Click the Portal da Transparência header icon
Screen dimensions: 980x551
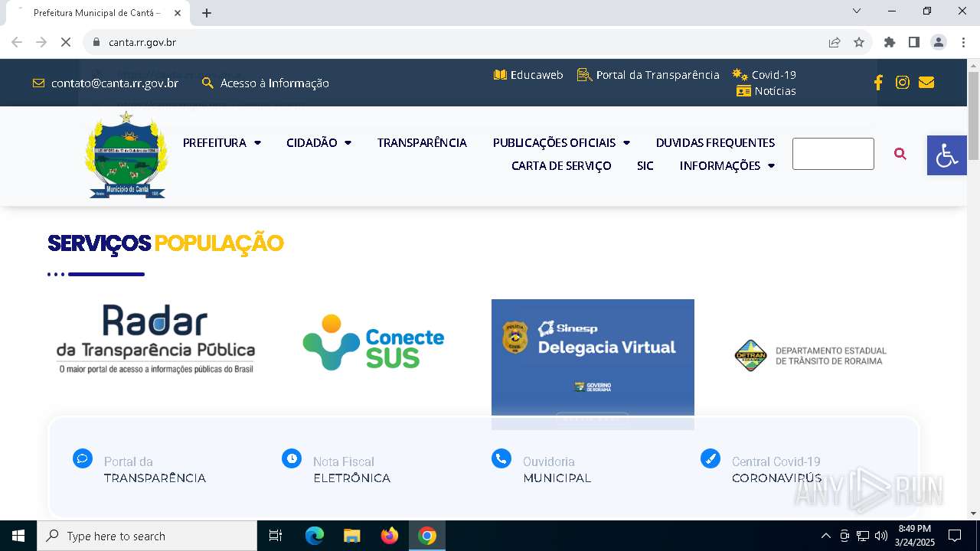click(585, 75)
